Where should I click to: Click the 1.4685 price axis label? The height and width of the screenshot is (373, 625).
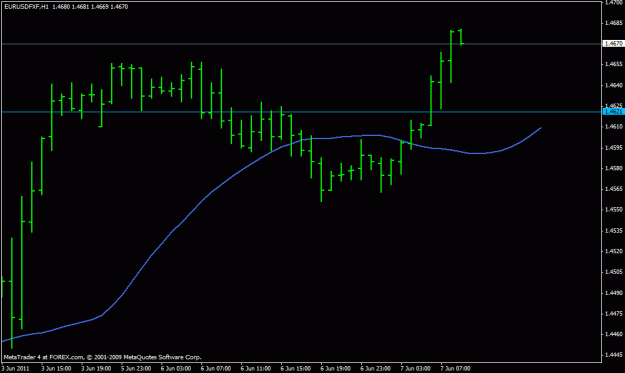click(613, 23)
